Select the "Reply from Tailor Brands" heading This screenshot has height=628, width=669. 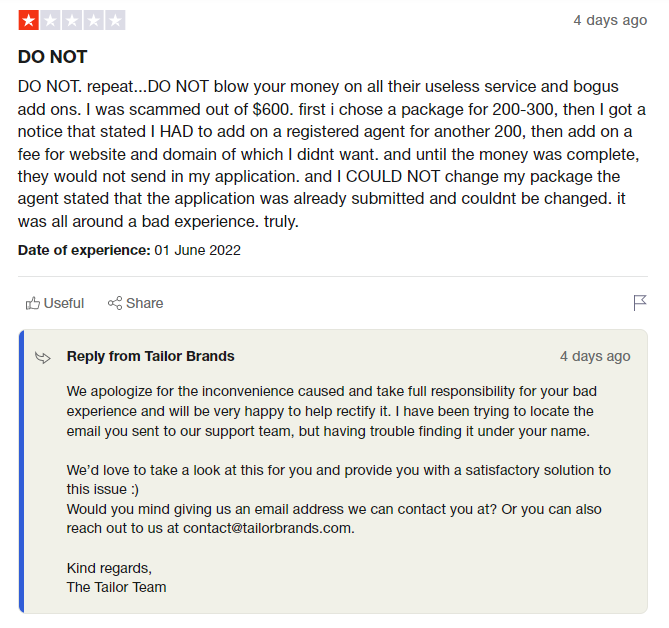pyautogui.click(x=151, y=356)
